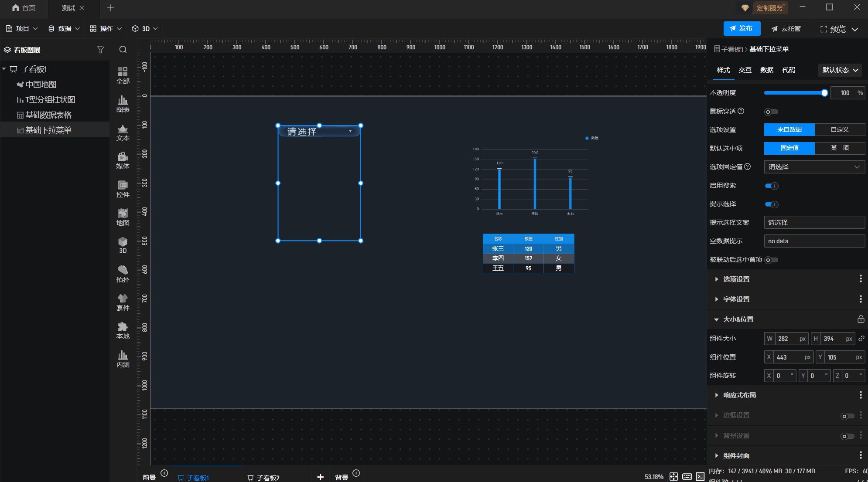Disable the 启用搜索 toggle

771,186
